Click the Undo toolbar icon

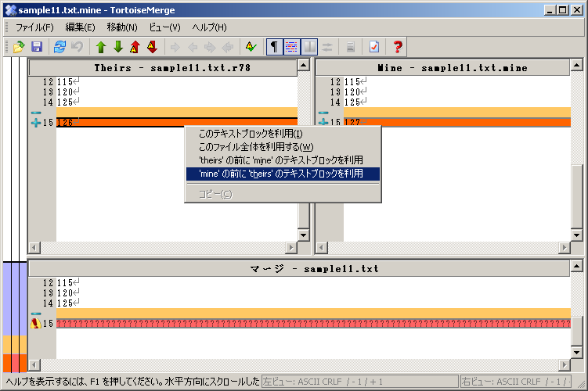(77, 47)
